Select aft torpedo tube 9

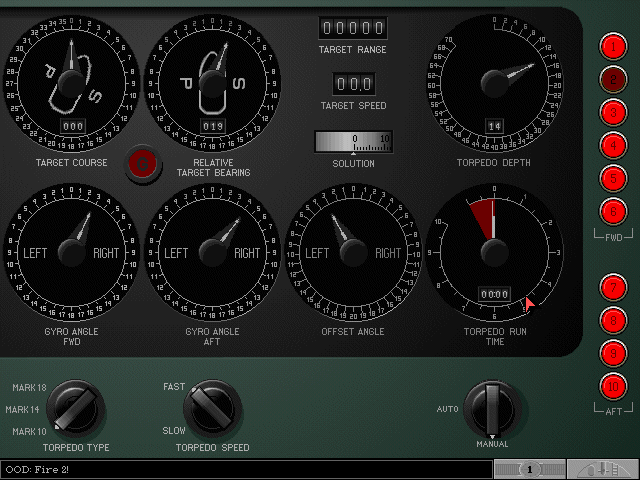[x=613, y=352]
